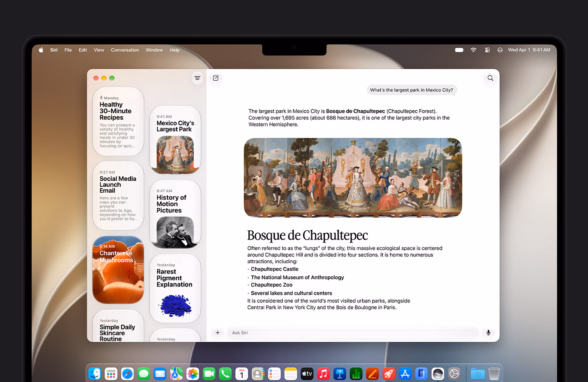588x382 pixels.
Task: Open Messages from the Dock
Action: click(x=144, y=374)
